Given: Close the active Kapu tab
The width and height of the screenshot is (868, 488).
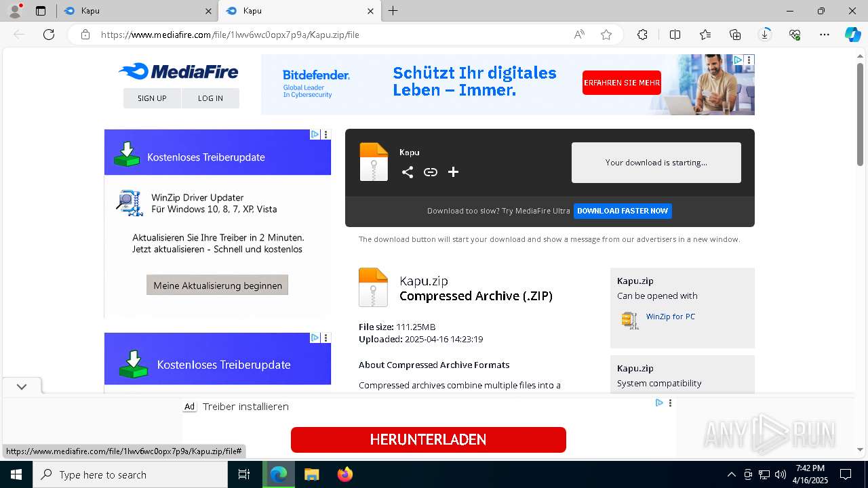Looking at the screenshot, I should pos(370,11).
